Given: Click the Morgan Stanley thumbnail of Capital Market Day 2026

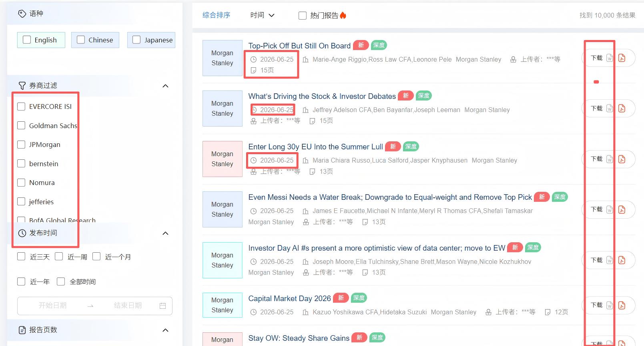Looking at the screenshot, I should pyautogui.click(x=222, y=305).
